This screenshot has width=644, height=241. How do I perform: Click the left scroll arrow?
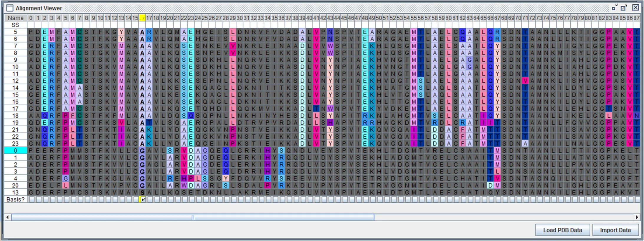8,217
